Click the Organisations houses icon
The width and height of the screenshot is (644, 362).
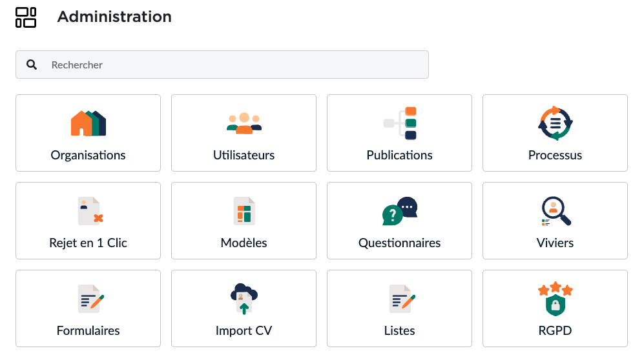click(88, 123)
